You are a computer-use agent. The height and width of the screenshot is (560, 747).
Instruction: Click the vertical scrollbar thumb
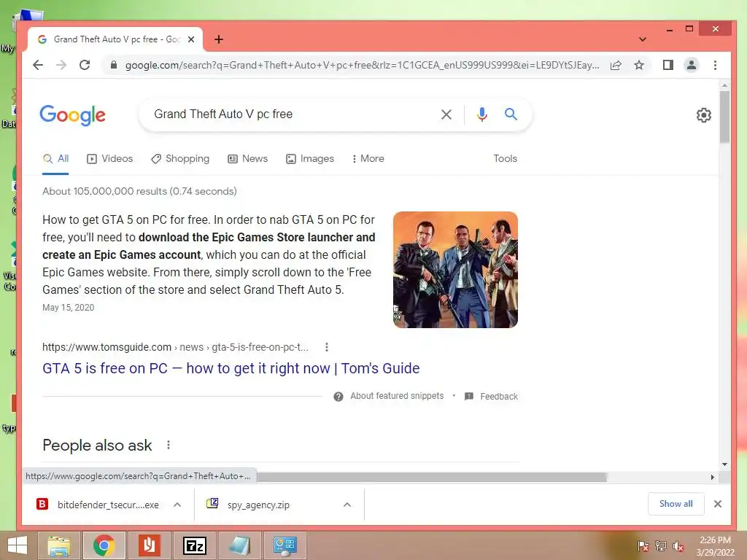(x=724, y=117)
